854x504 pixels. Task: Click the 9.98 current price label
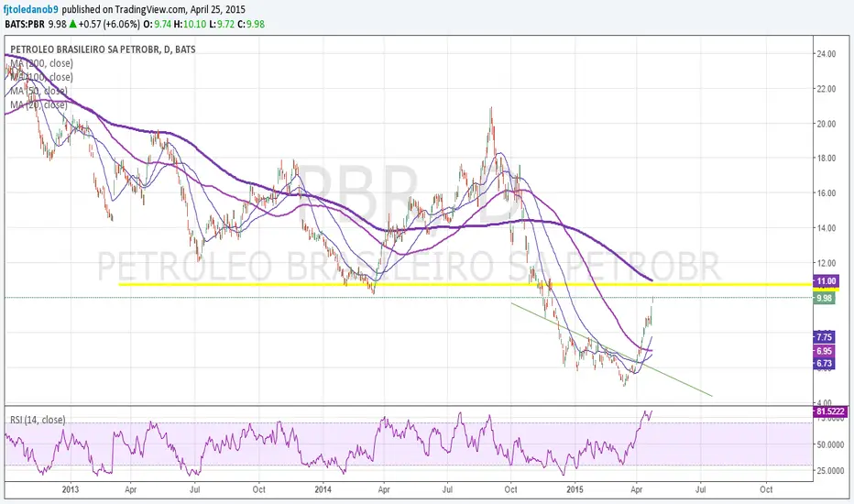(x=824, y=298)
